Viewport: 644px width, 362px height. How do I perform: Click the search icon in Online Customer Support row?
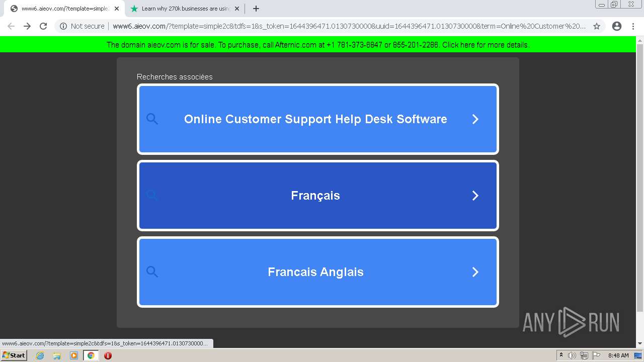click(152, 119)
